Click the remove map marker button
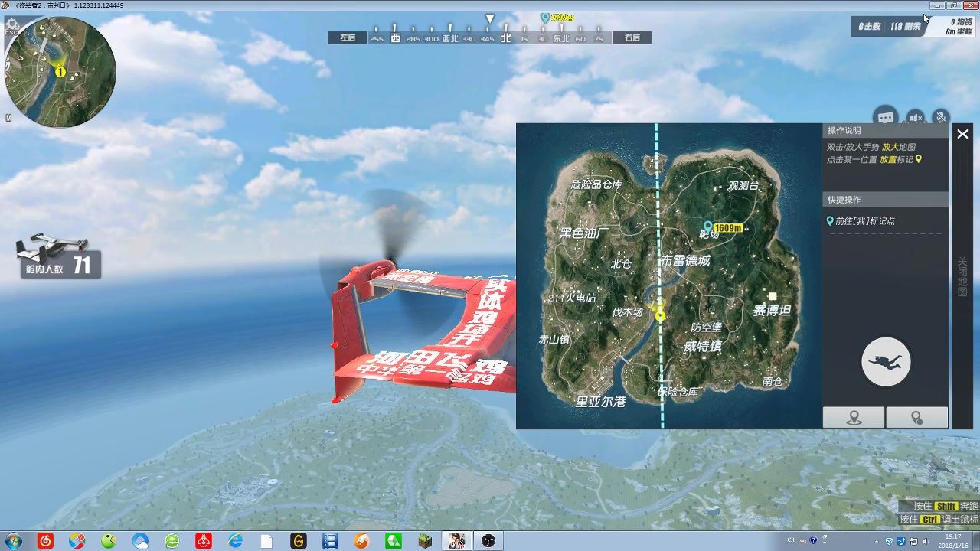Image resolution: width=980 pixels, height=551 pixels. [916, 417]
